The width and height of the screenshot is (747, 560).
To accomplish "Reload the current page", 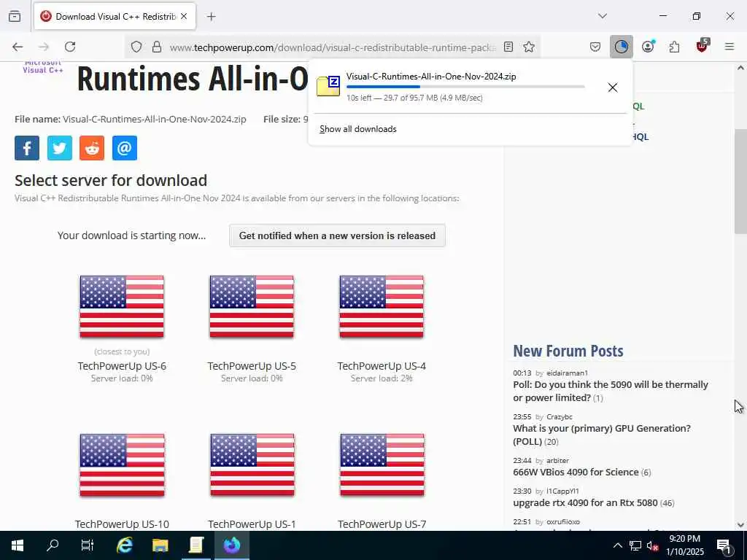I will (70, 47).
